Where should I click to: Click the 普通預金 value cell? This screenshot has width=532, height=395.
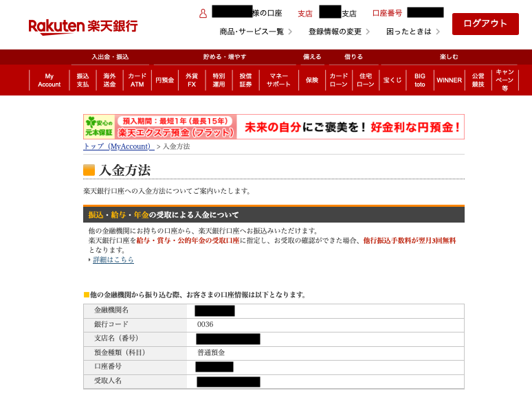[x=211, y=352]
